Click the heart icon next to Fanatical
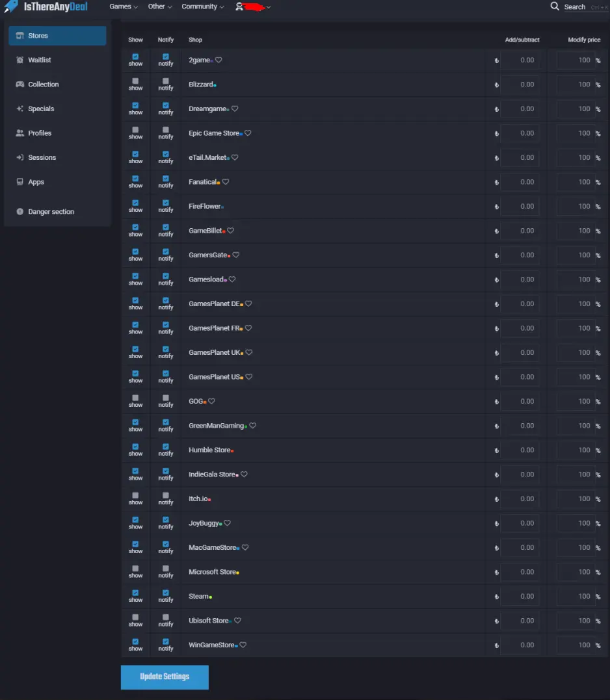The width and height of the screenshot is (610, 700). pyautogui.click(x=226, y=182)
